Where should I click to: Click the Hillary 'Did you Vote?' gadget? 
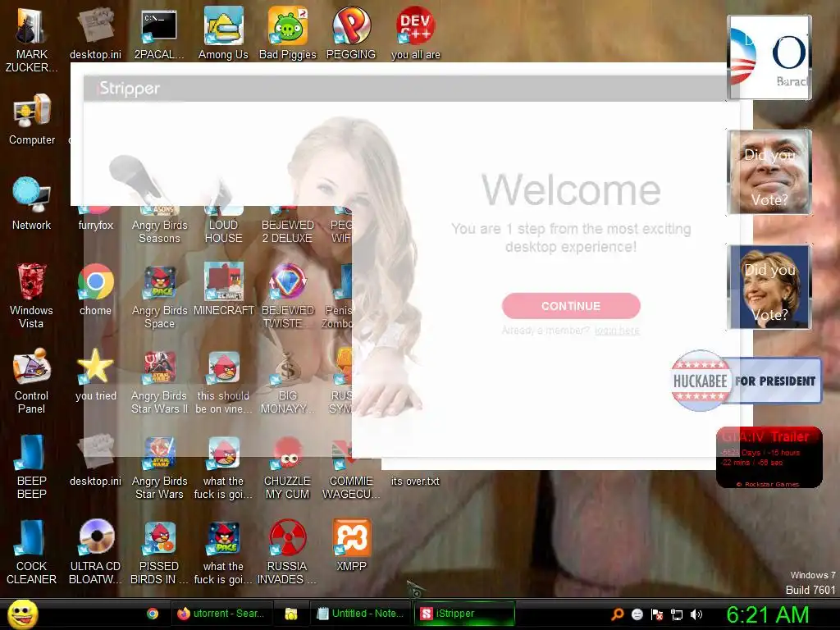click(x=769, y=286)
